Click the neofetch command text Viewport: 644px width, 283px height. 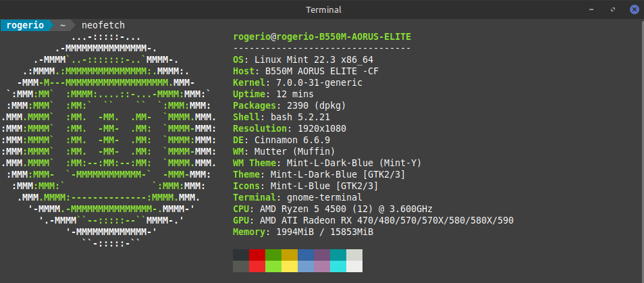[103, 26]
